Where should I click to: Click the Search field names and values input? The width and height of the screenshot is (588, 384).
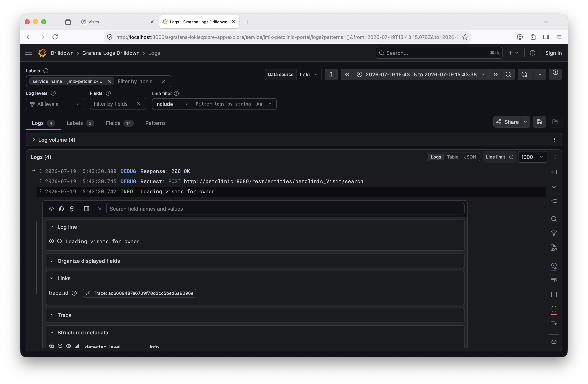(x=285, y=209)
